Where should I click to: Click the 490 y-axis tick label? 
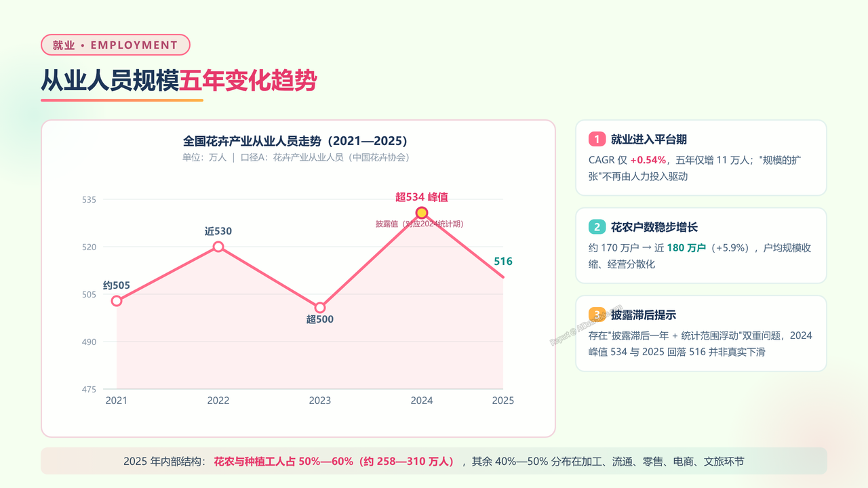coord(90,342)
